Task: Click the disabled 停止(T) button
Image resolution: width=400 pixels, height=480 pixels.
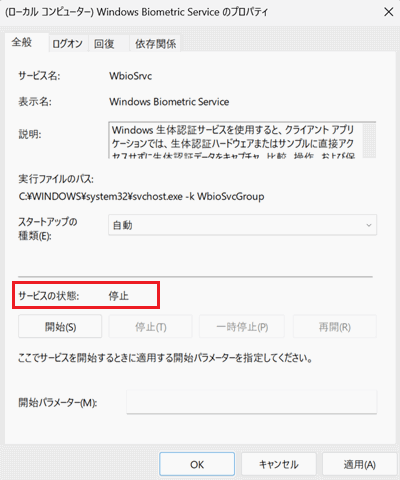Action: pos(150,327)
